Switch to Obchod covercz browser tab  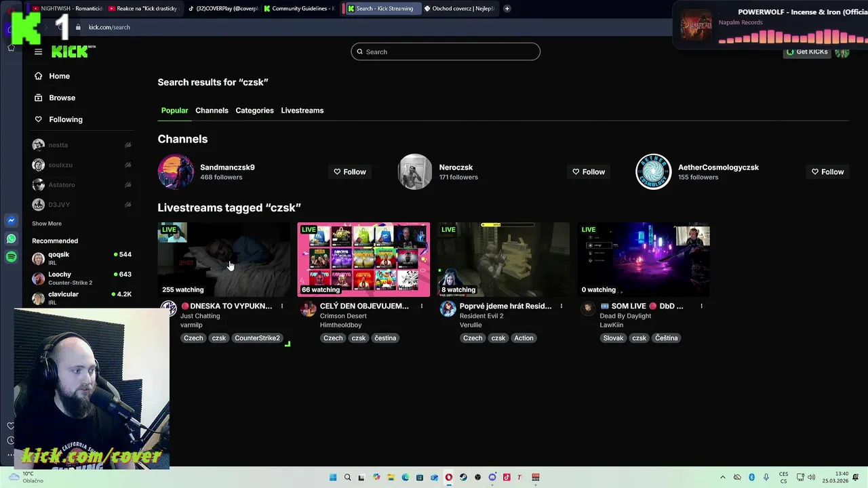pyautogui.click(x=458, y=8)
